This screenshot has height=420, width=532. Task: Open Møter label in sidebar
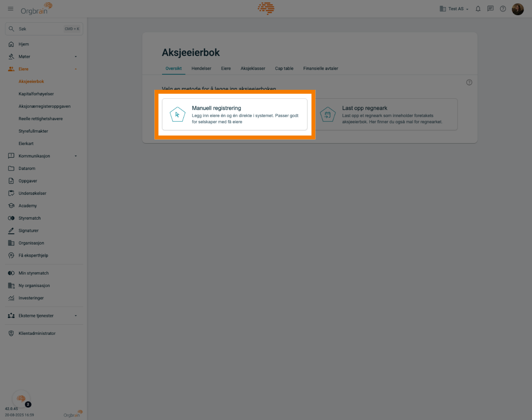pyautogui.click(x=24, y=57)
